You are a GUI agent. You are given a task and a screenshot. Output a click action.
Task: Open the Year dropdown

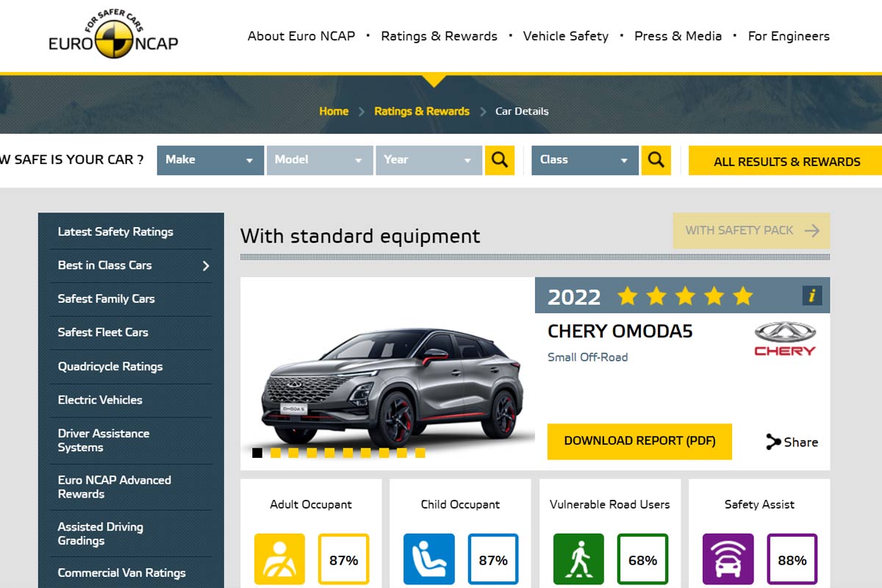tap(429, 160)
